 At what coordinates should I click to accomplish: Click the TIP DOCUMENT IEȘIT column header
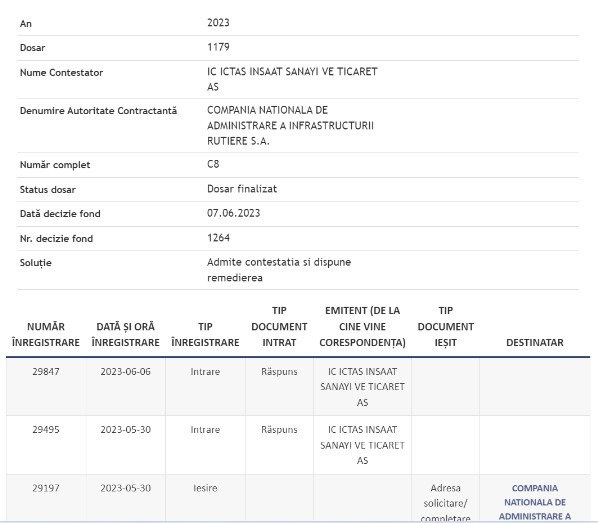pyautogui.click(x=445, y=327)
